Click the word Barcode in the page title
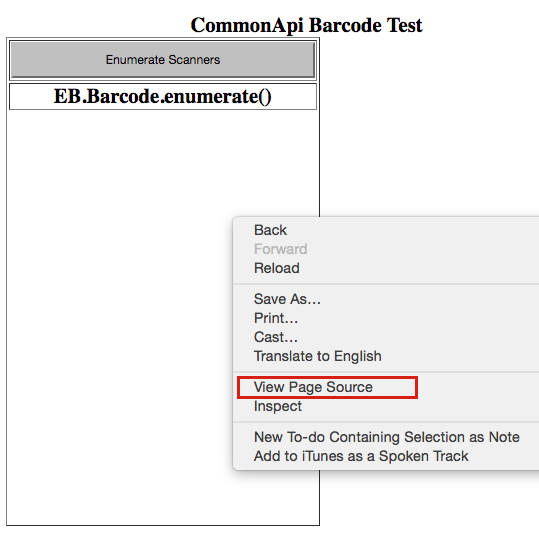Viewport: 539px width, 535px height. (x=345, y=25)
